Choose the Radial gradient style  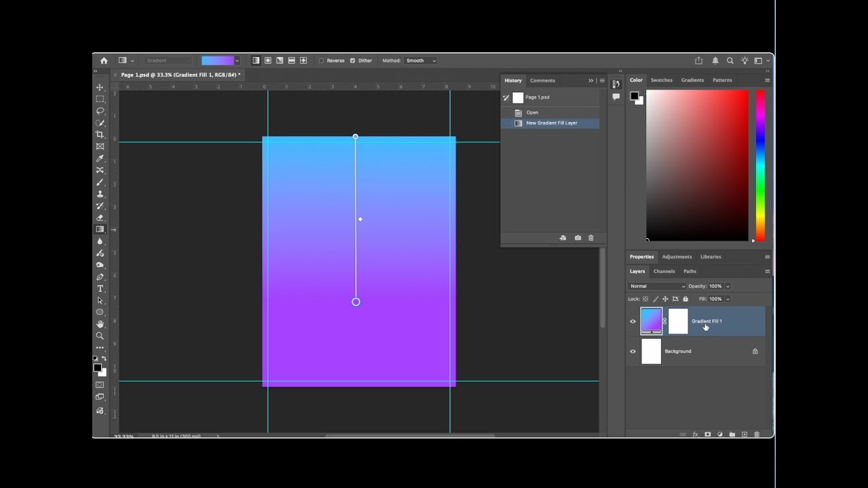click(268, 60)
